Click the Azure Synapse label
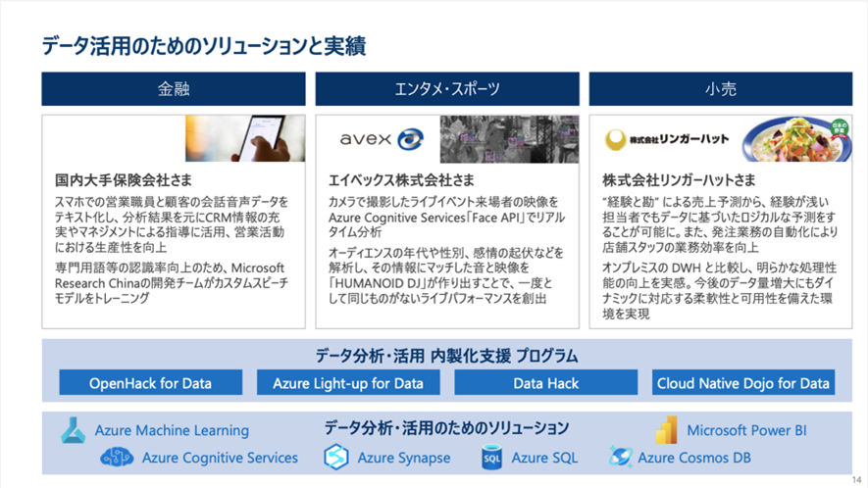This screenshot has height=488, width=868. (403, 458)
